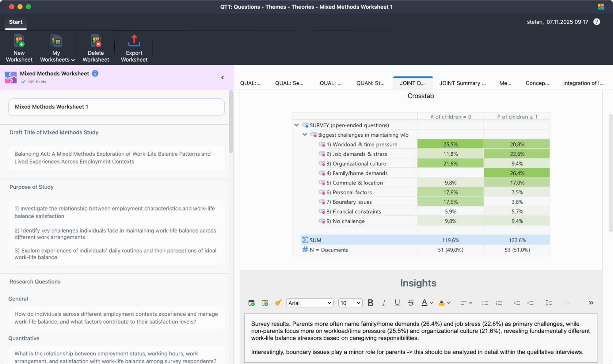Show more toolbar options with the double chevron
This screenshot has width=613, height=364.
point(591,303)
